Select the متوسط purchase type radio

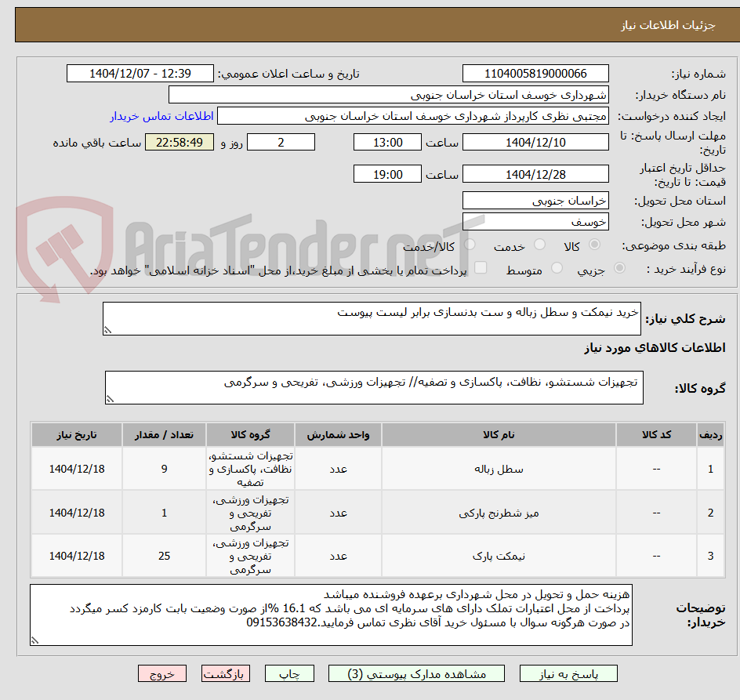tap(557, 268)
